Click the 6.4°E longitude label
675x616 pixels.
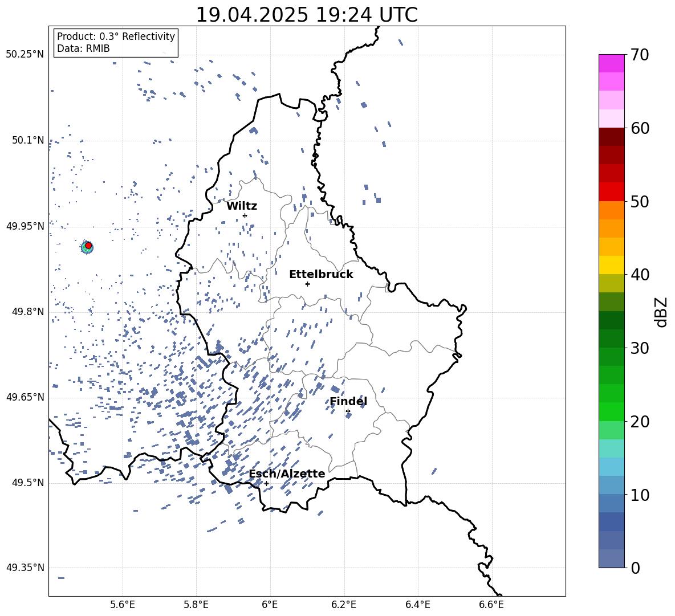[x=417, y=605]
